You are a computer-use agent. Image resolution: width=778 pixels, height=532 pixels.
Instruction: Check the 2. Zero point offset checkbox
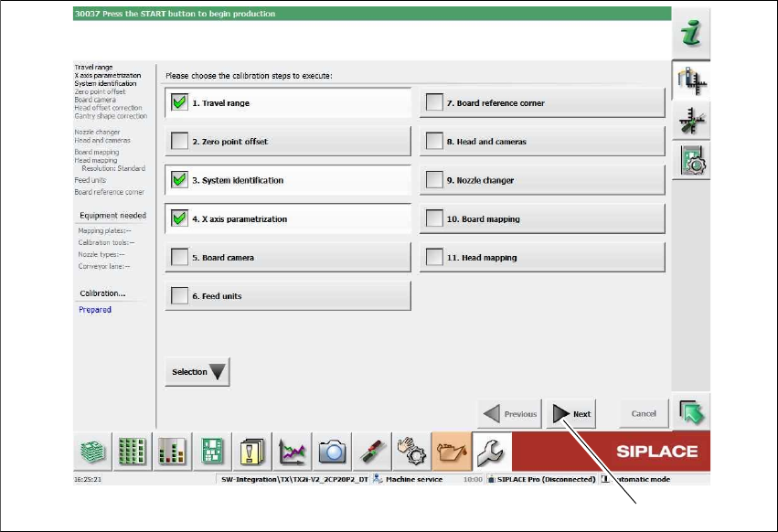pos(179,141)
